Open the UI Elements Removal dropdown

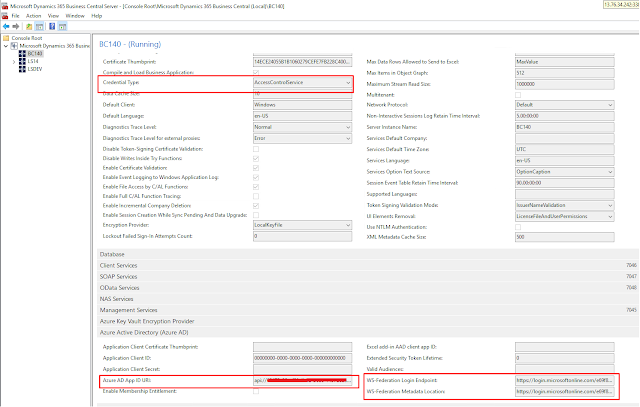pyautogui.click(x=564, y=216)
